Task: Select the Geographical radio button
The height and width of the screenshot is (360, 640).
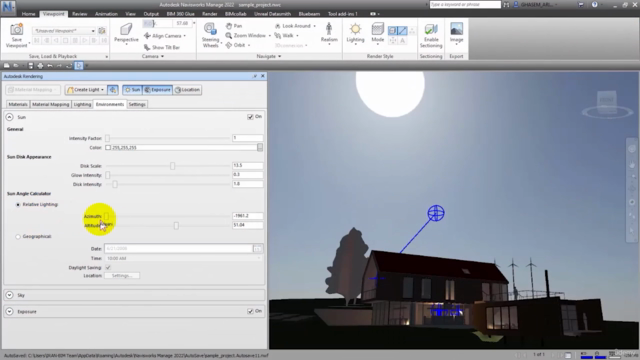Action: (x=18, y=236)
